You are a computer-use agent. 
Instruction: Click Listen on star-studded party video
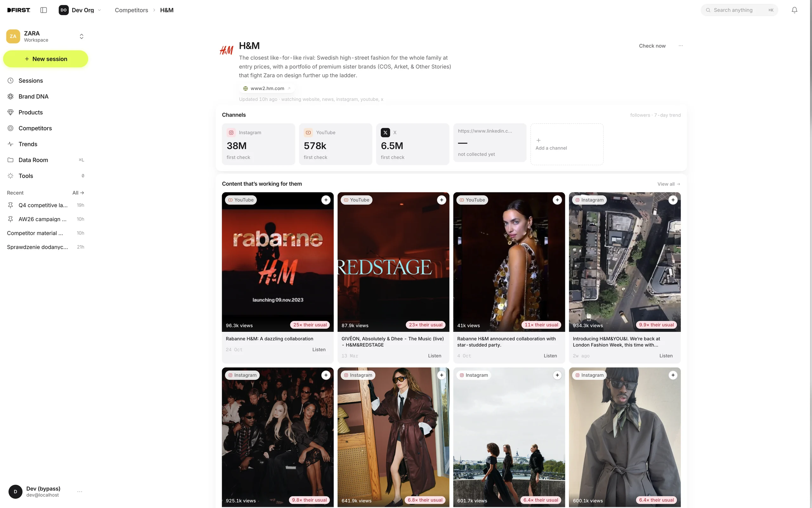tap(550, 356)
